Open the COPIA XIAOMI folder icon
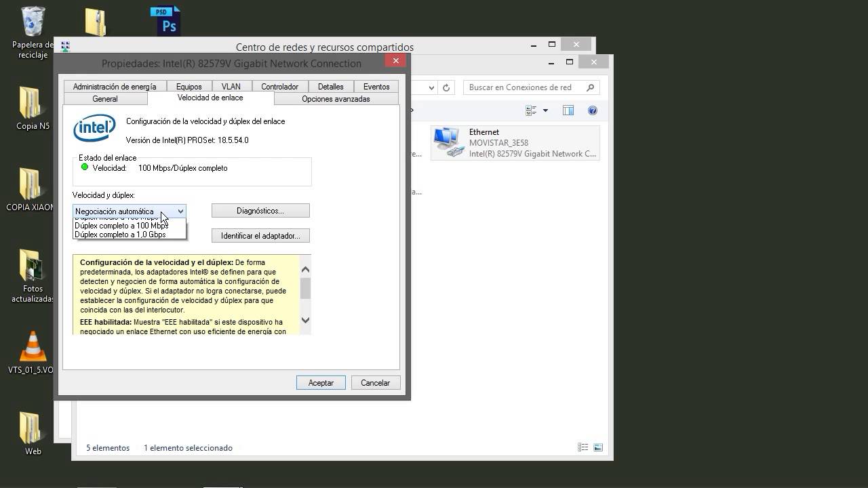This screenshot has height=488, width=868. 30,184
